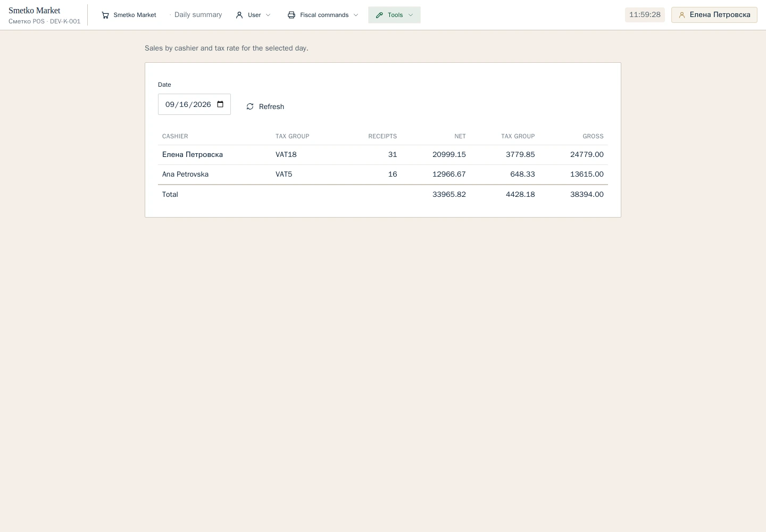Open the Tools menu
This screenshot has height=532, width=766.
pyautogui.click(x=394, y=15)
